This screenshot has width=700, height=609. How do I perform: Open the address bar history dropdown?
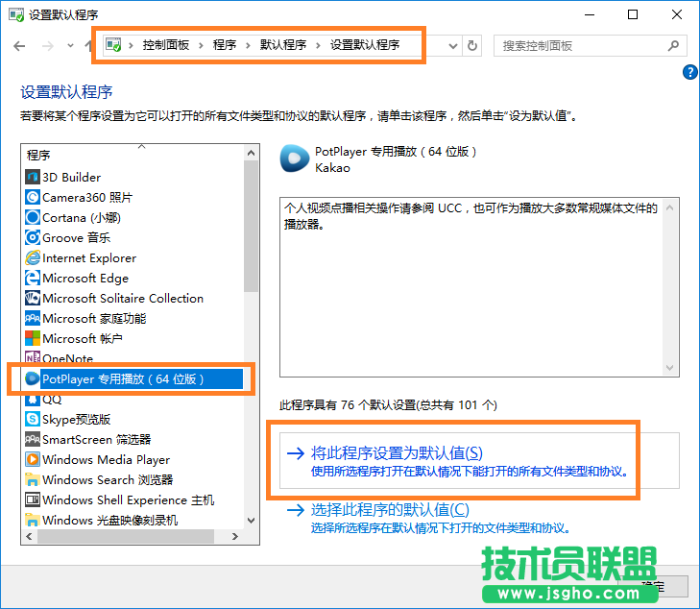pyautogui.click(x=452, y=46)
